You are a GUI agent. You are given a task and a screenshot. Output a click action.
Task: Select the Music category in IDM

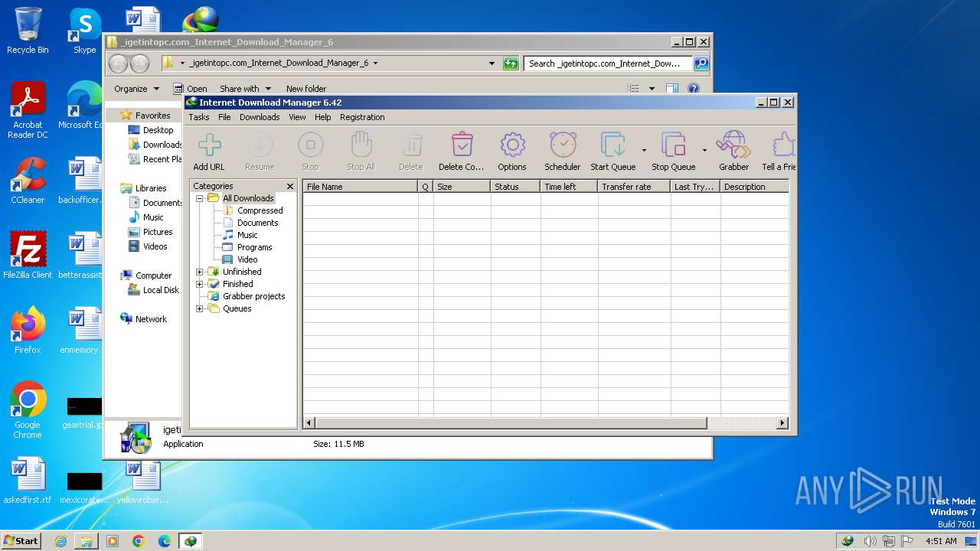click(247, 235)
